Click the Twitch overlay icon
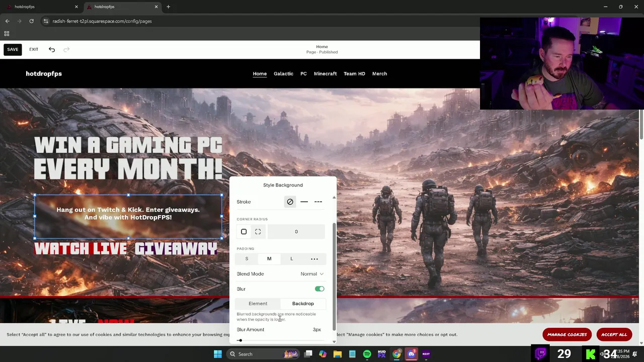This screenshot has height=362, width=644. pos(541,354)
